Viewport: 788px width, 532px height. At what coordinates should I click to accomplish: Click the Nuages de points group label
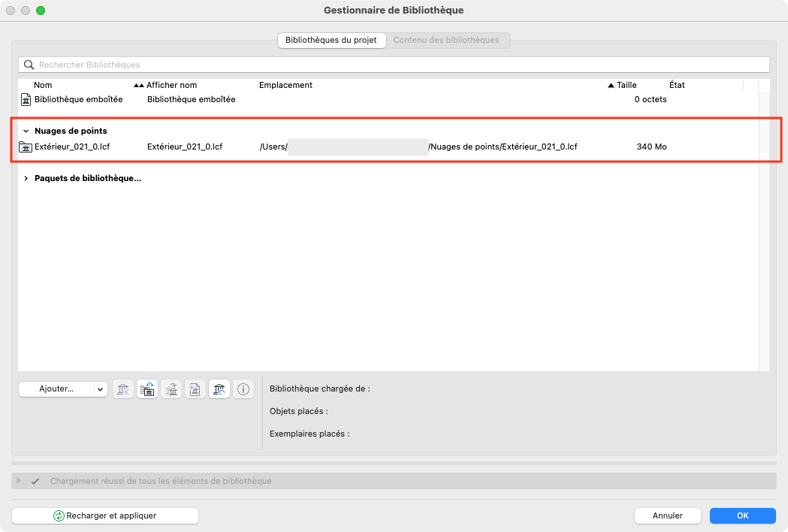pos(71,131)
